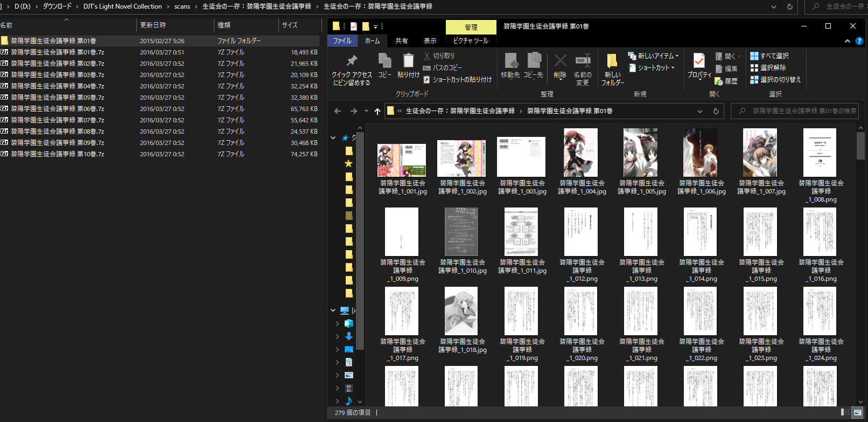Collapse the ribbon using the chevron
Image resolution: width=868 pixels, height=422 pixels.
(x=848, y=41)
